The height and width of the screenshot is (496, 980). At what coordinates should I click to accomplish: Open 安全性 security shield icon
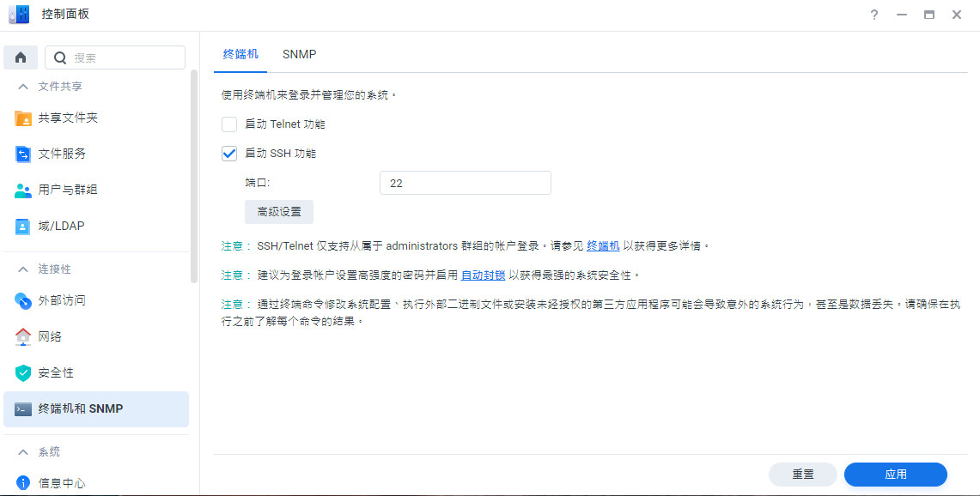click(x=23, y=373)
